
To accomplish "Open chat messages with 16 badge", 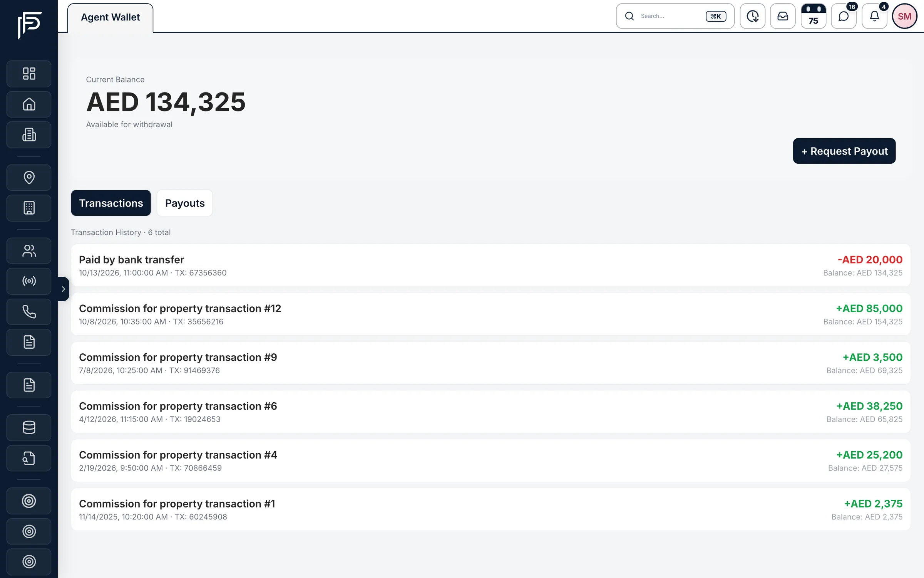I will coord(844,16).
